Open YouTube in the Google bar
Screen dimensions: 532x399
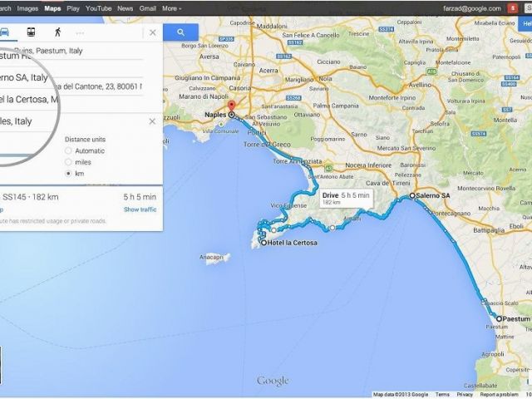[98, 8]
